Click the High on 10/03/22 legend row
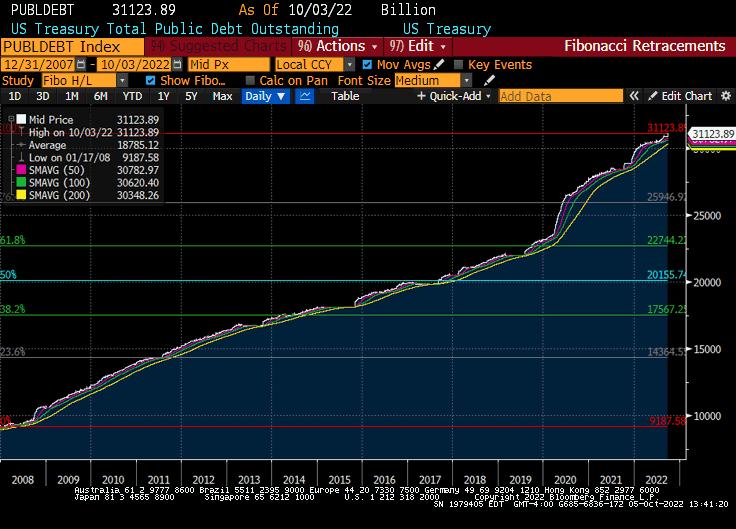736x529 pixels. (x=88, y=132)
